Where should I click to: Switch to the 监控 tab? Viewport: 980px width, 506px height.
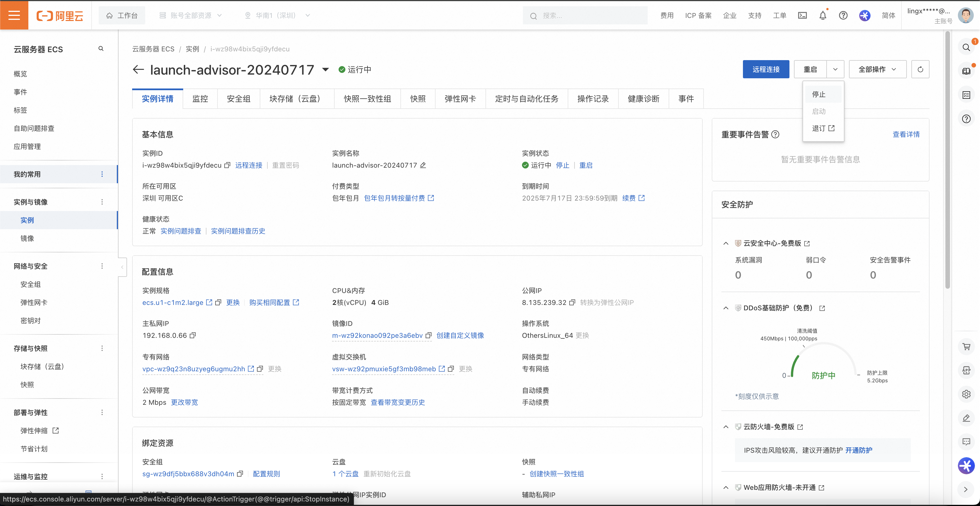[x=200, y=99]
